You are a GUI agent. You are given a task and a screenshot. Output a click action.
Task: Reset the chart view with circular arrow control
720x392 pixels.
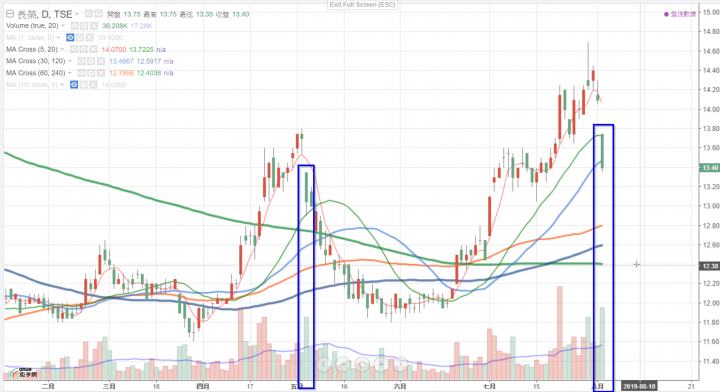362,364
